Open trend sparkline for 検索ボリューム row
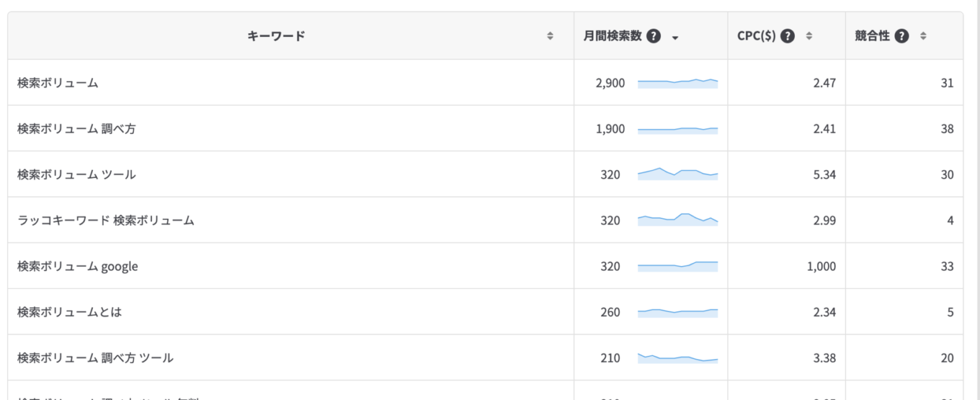Screen dimensions: 980x400 tap(678, 83)
